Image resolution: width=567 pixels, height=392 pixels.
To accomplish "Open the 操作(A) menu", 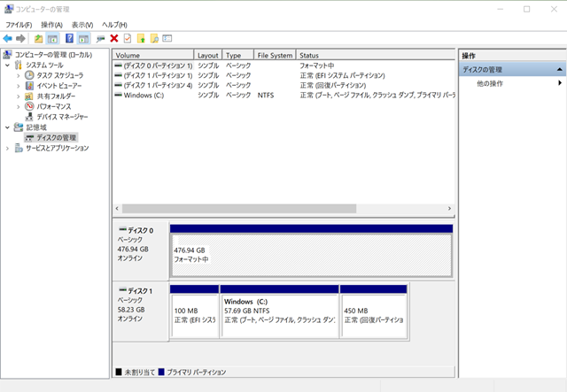I will click(51, 25).
